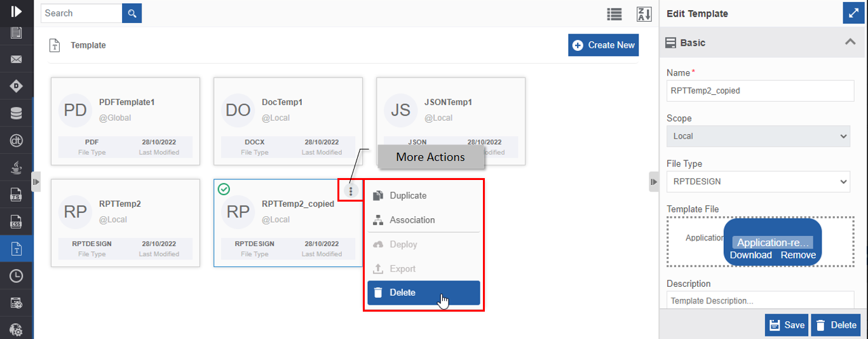Viewport: 868px width, 339px height.
Task: Select the PDFTemplate1 card
Action: coord(126,121)
